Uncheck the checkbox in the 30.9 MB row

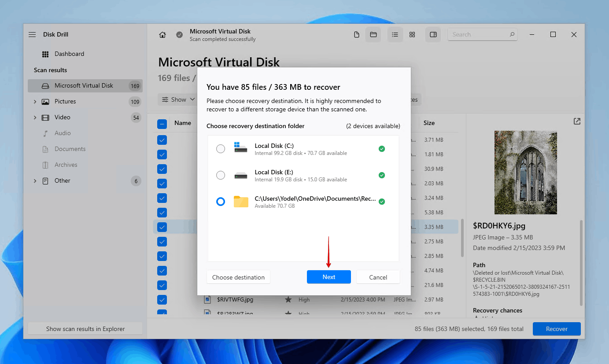pos(162,169)
